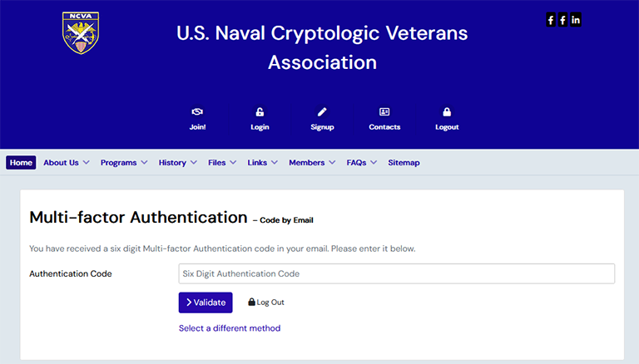This screenshot has width=639, height=364.
Task: Click the Select a different method link
Action: click(x=230, y=328)
